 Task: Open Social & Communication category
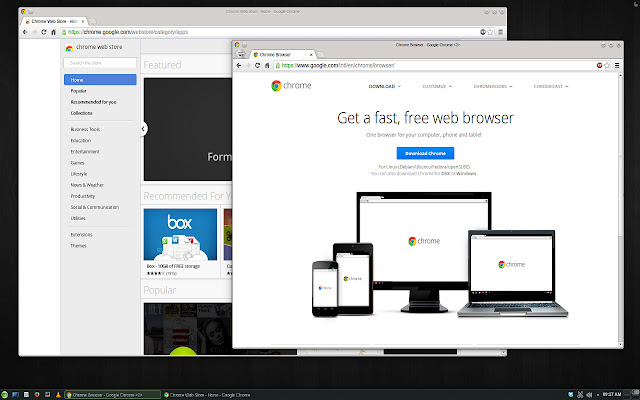pos(95,207)
